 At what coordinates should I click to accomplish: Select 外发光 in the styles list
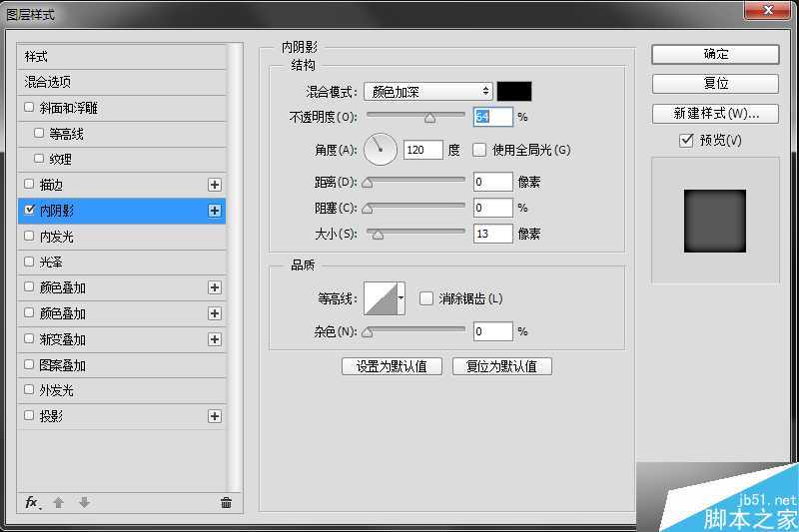(x=56, y=390)
